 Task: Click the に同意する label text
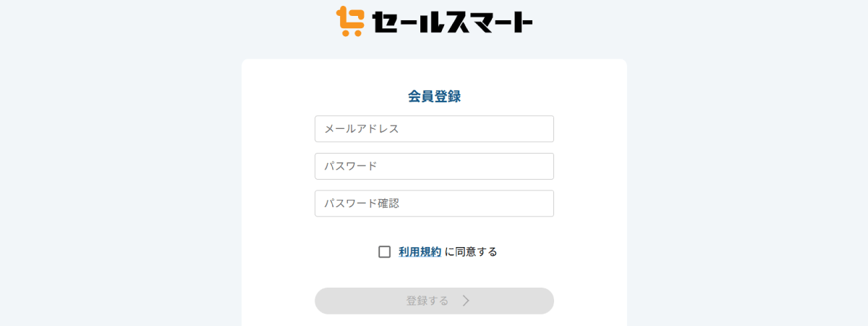pos(471,252)
